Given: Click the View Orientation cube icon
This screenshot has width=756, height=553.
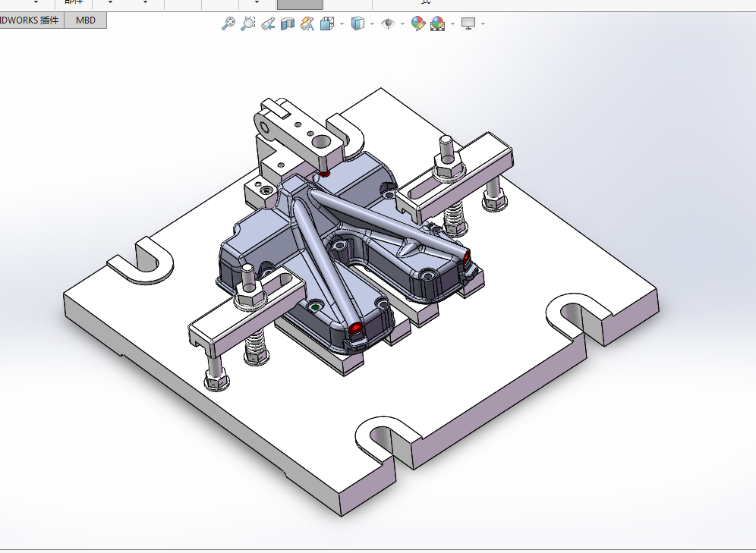Looking at the screenshot, I should tap(327, 23).
